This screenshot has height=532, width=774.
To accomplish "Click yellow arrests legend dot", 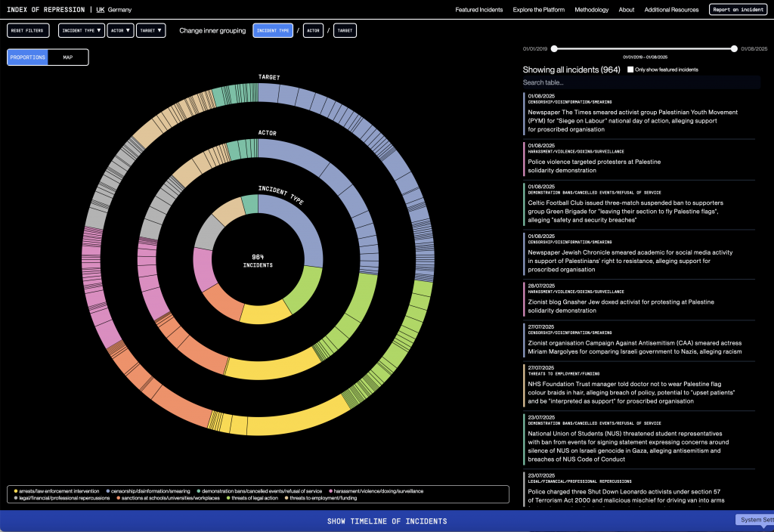I will (16, 491).
